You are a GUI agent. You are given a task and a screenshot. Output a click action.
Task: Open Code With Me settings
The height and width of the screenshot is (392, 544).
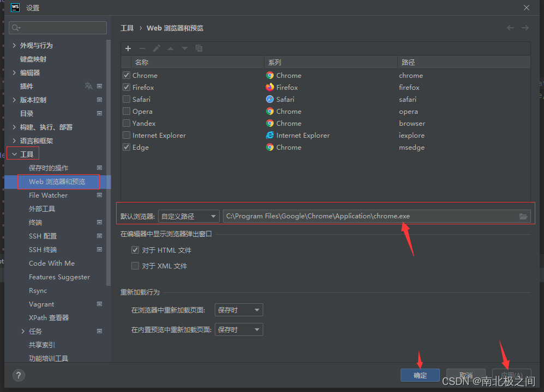click(52, 264)
